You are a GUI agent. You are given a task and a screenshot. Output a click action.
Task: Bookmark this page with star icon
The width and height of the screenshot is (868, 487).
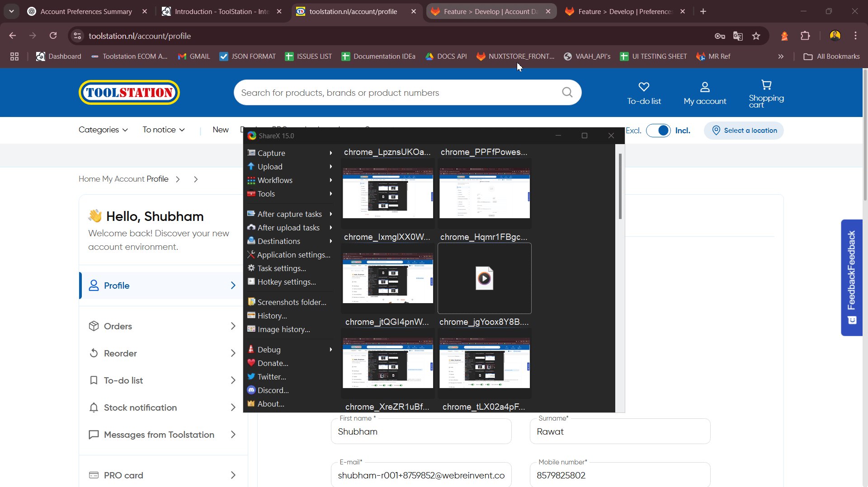pos(756,36)
